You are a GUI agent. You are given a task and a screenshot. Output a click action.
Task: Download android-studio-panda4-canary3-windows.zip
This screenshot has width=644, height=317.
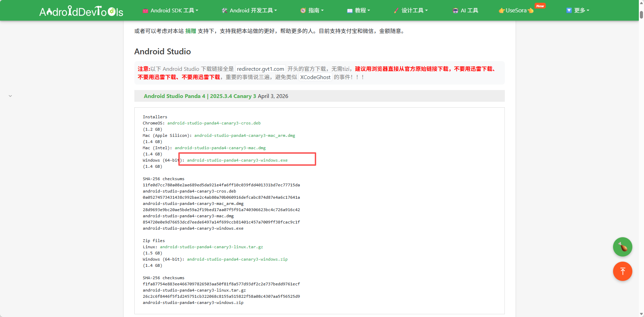coord(237,259)
